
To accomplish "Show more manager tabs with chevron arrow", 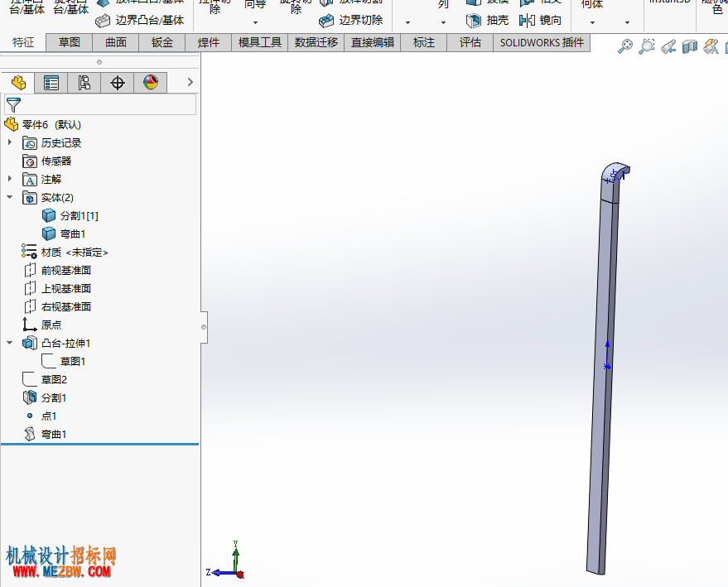I will coord(190,82).
